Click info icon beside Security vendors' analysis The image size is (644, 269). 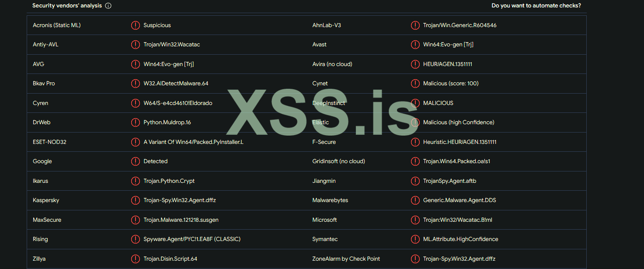tap(108, 6)
